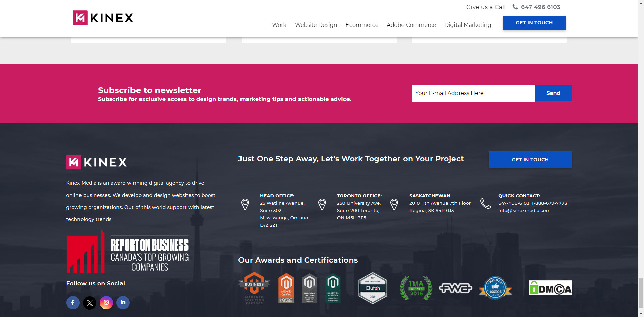Click the Report on Business banner image

tap(127, 252)
